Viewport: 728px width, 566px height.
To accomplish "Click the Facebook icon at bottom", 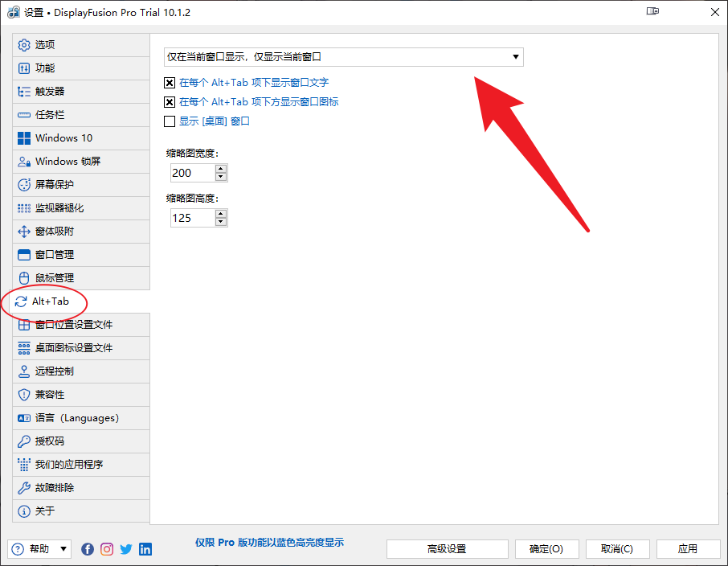I will pyautogui.click(x=88, y=549).
